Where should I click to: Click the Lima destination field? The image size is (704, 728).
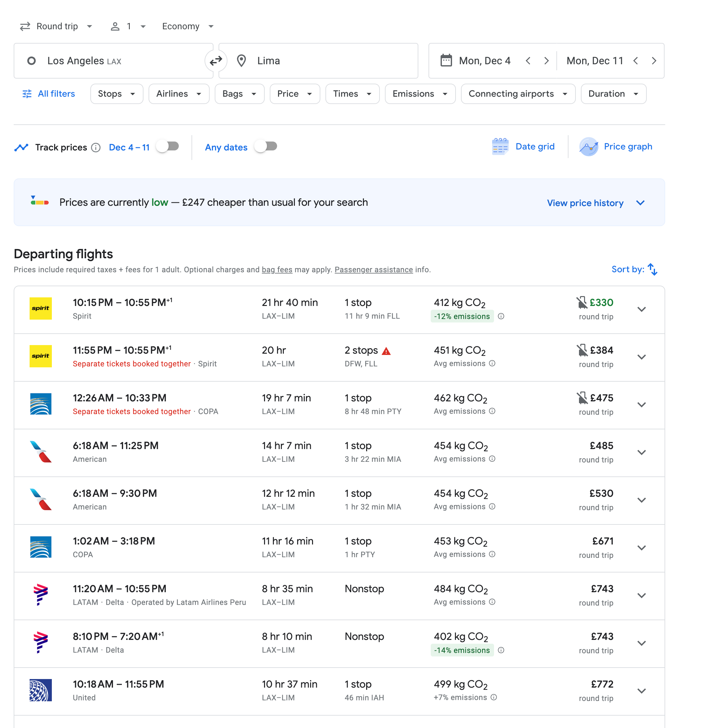click(x=318, y=60)
